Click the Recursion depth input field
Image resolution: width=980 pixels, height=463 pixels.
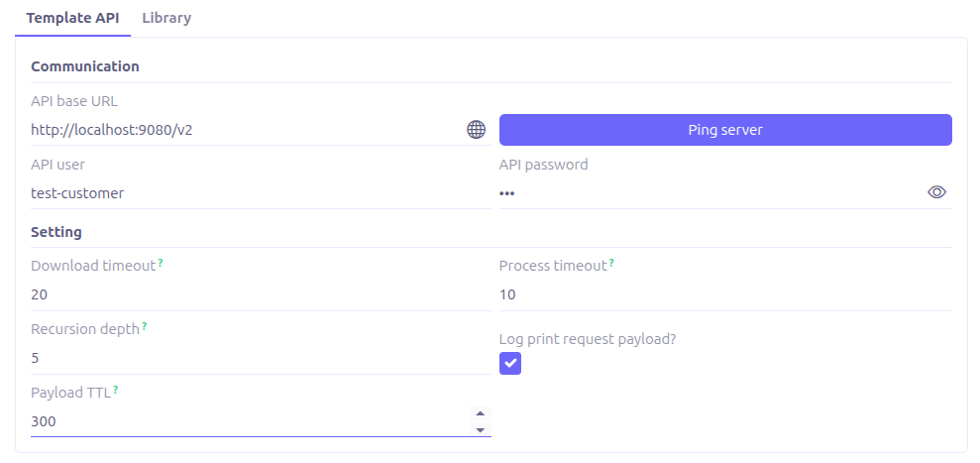258,358
